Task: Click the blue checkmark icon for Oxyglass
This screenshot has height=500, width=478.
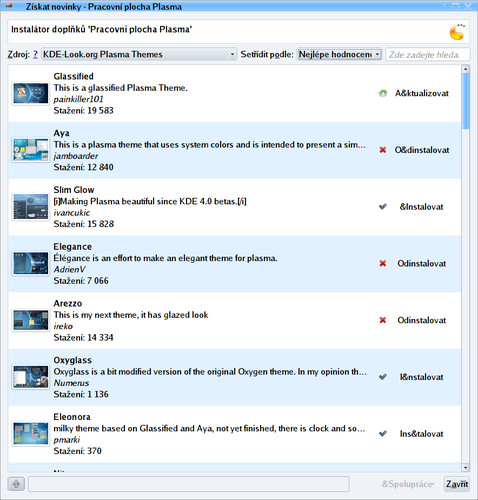Action: point(383,377)
